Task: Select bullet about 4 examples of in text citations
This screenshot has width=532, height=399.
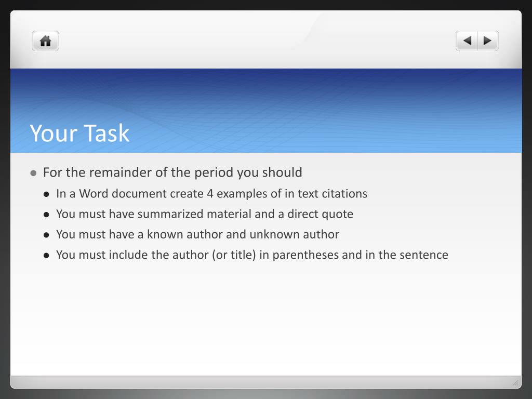Action: (x=212, y=193)
